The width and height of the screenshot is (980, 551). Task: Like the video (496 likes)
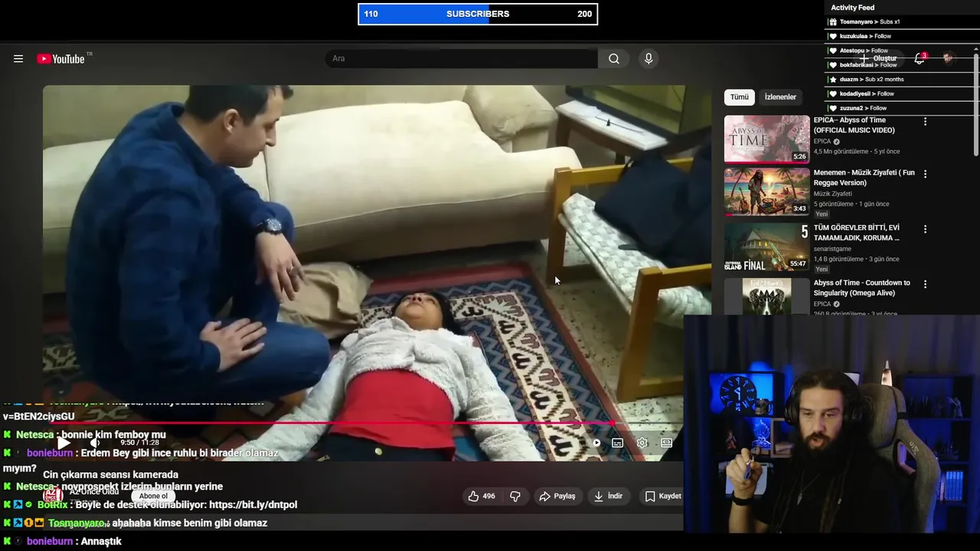[482, 496]
